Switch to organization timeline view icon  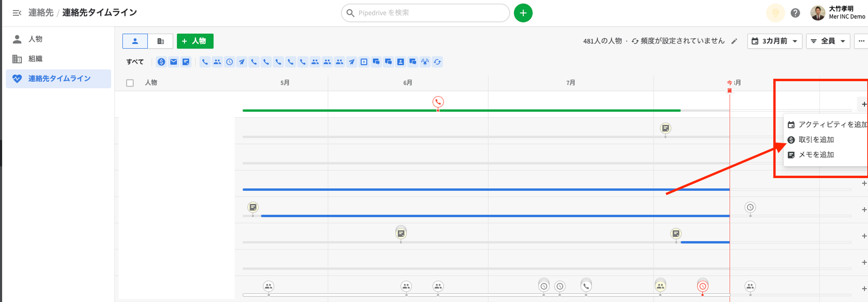point(161,41)
